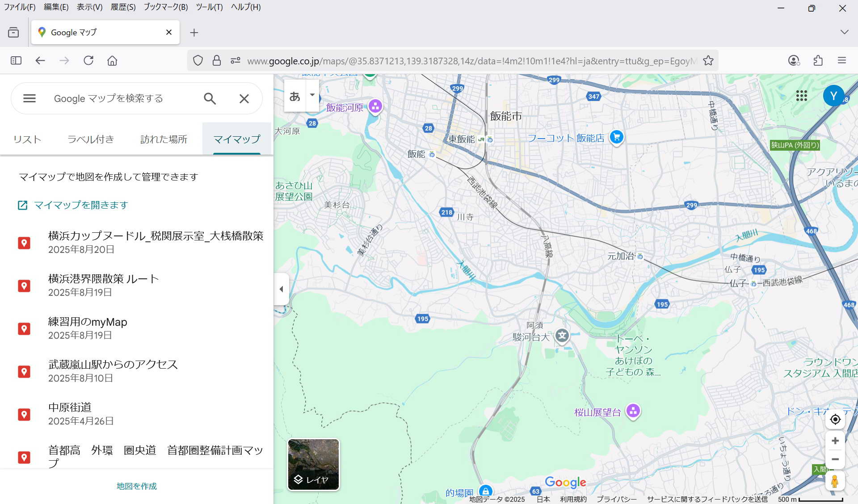Screen dimensions: 858x504
Task: Open the Firefox tab list chevron
Action: [844, 32]
